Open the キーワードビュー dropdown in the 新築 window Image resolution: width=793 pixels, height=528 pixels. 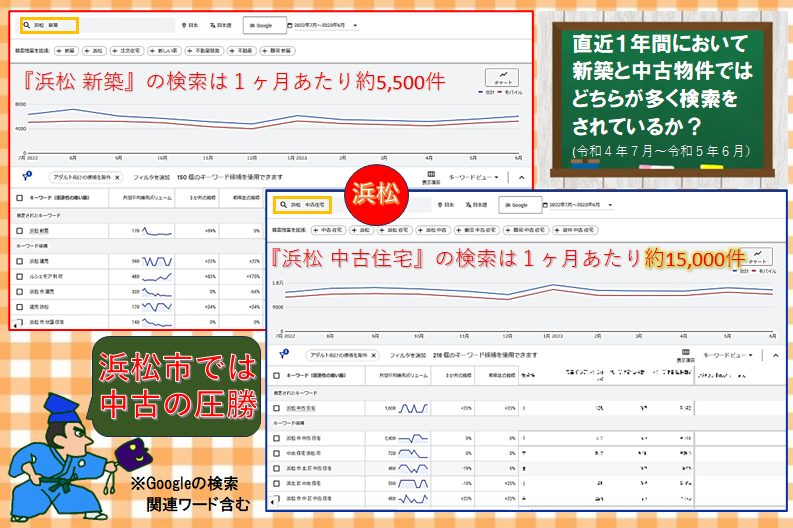click(474, 178)
